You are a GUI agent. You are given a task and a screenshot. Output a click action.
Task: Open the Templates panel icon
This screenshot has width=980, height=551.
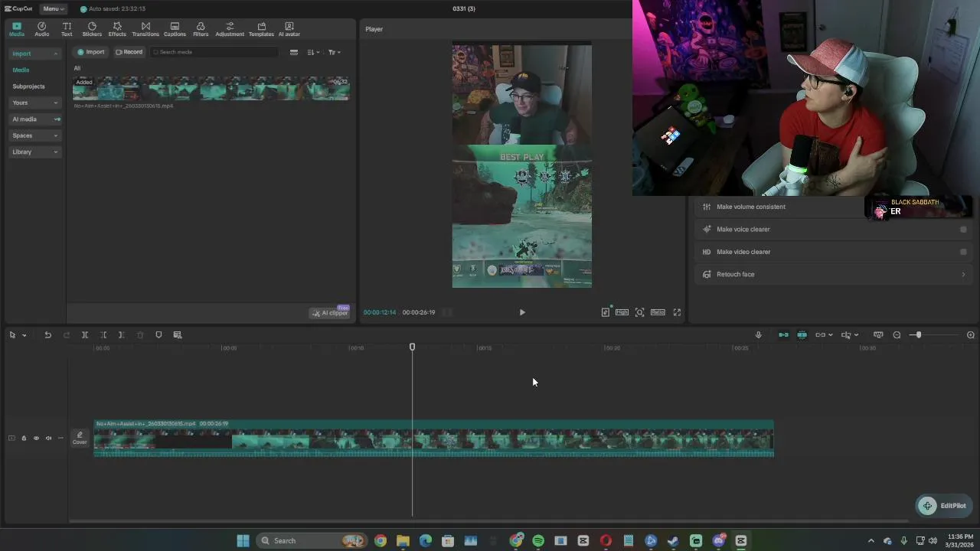click(x=261, y=29)
